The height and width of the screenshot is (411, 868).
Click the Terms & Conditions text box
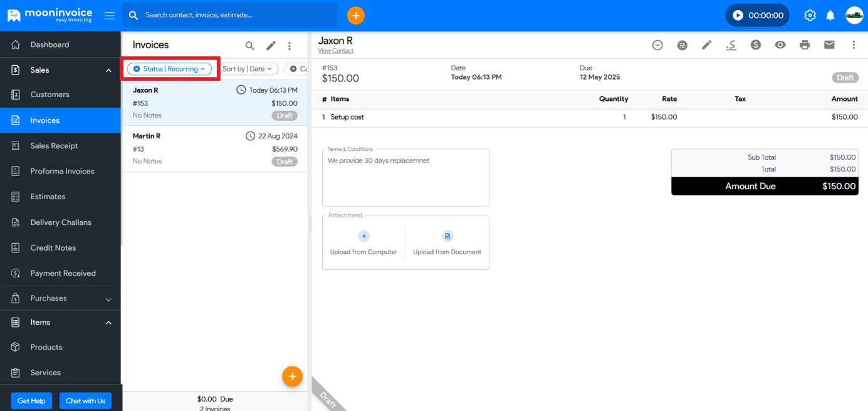(405, 179)
